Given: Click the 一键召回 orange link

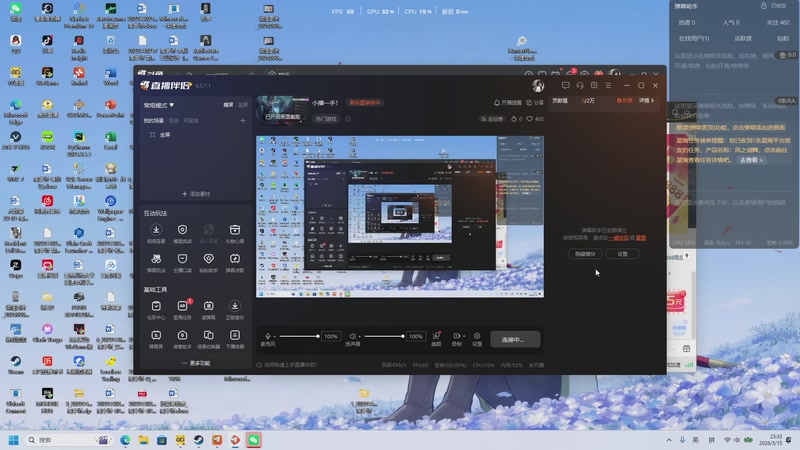Looking at the screenshot, I should tap(618, 238).
